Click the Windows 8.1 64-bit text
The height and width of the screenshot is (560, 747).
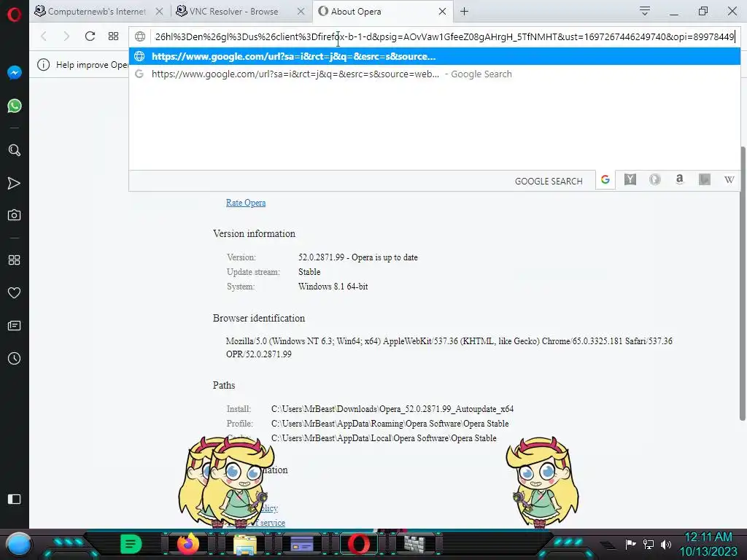click(333, 287)
